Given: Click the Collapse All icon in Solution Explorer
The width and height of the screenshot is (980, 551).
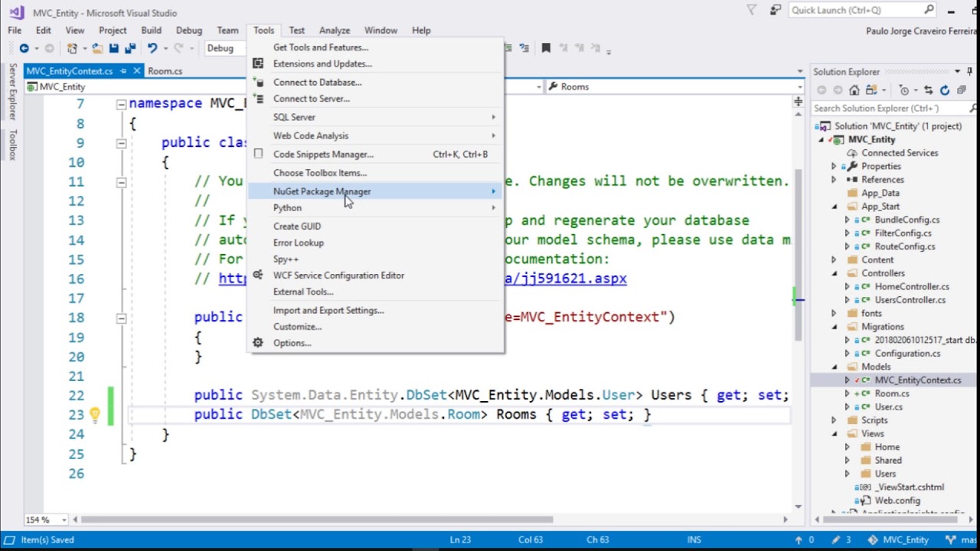Looking at the screenshot, I should pos(961,90).
